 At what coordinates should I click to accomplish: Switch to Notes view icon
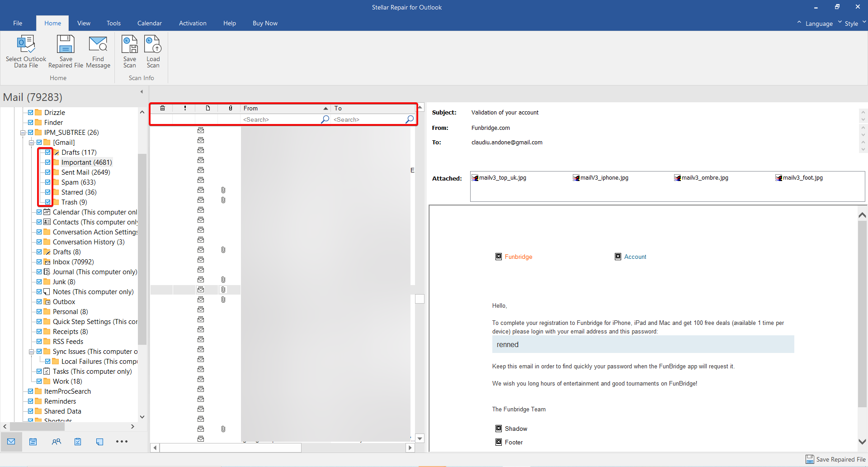[99, 442]
